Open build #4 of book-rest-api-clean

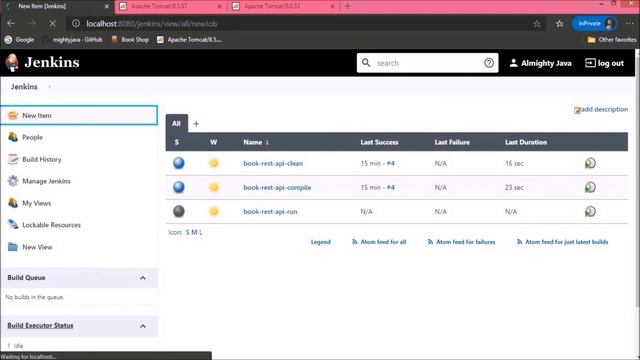coord(391,164)
